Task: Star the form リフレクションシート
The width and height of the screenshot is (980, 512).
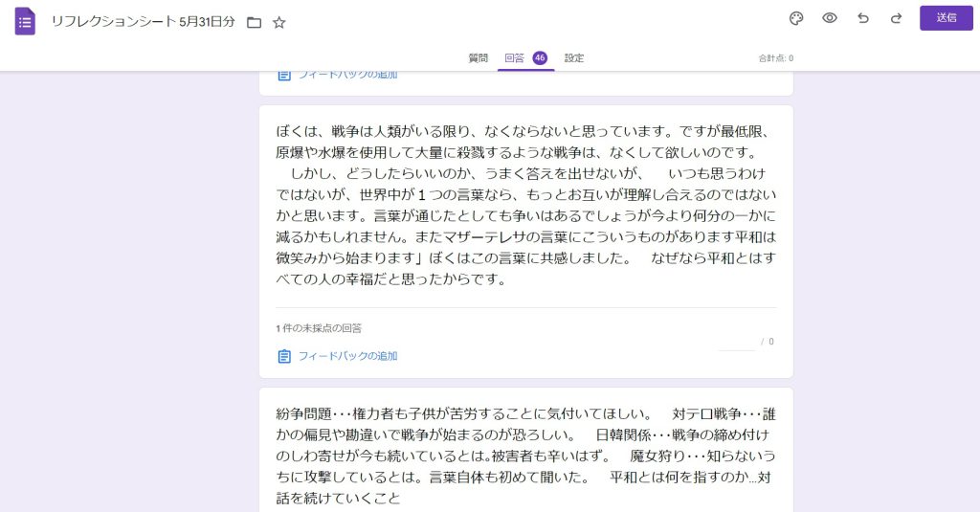Action: coord(279,23)
